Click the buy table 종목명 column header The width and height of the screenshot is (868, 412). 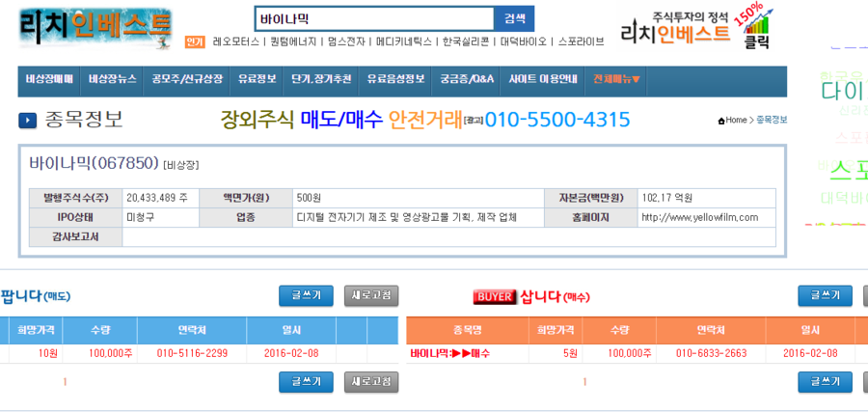point(467,331)
